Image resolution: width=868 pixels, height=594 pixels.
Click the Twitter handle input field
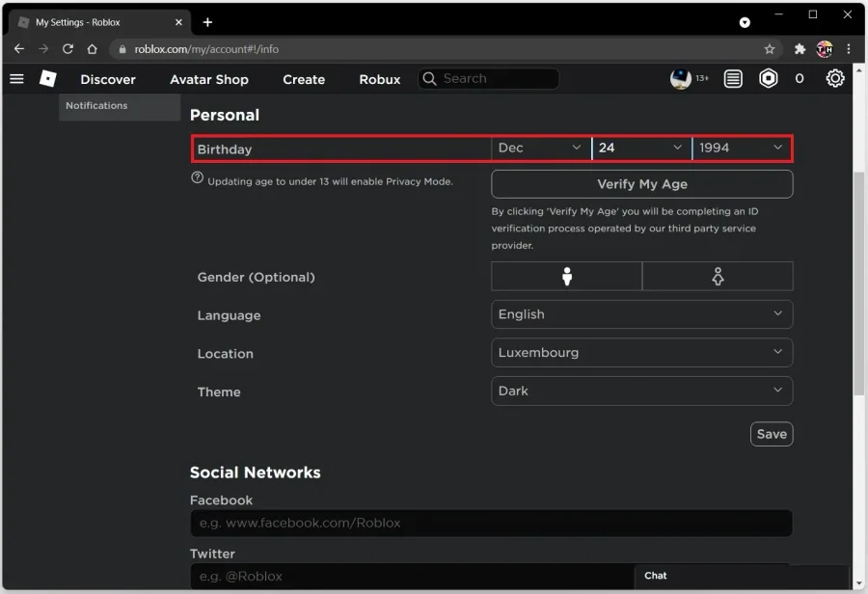point(413,577)
